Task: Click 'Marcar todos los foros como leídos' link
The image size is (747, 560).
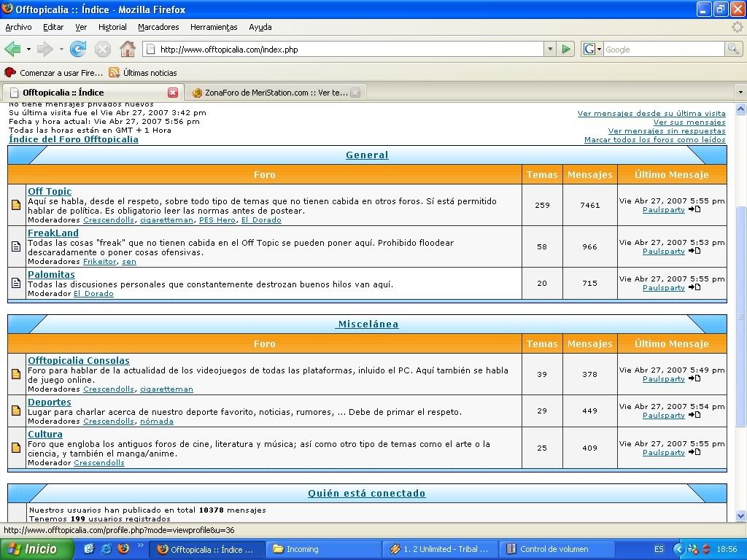Action: (x=654, y=139)
